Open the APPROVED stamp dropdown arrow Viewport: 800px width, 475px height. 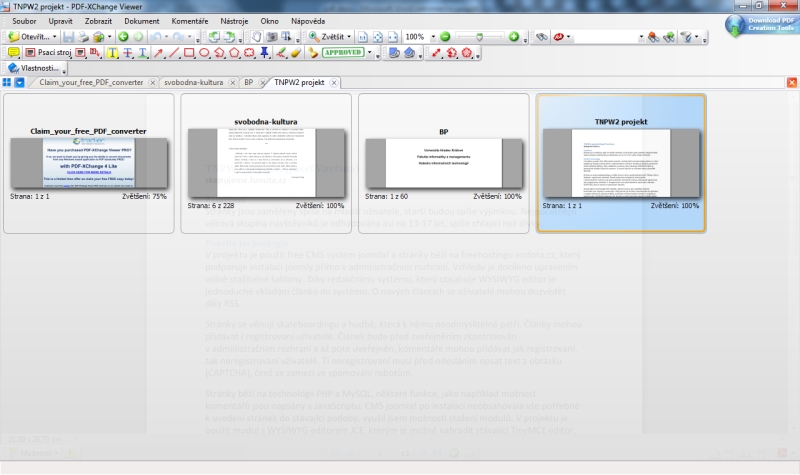[369, 53]
